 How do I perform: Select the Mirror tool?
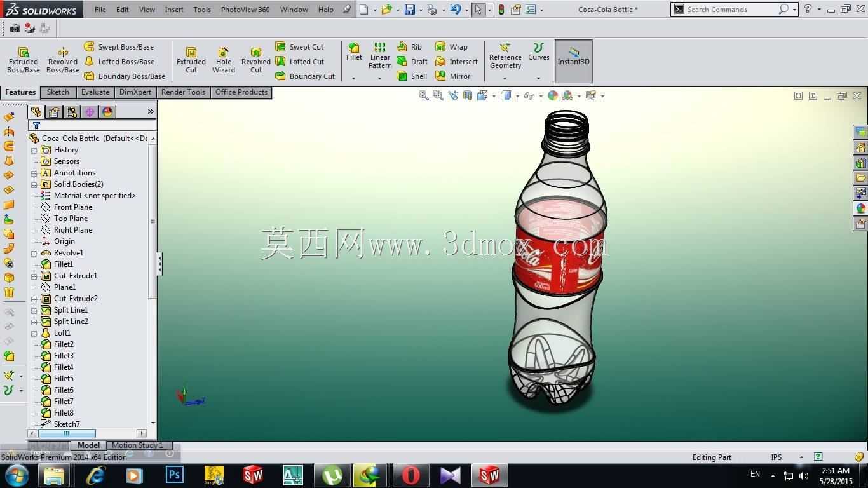pos(452,76)
